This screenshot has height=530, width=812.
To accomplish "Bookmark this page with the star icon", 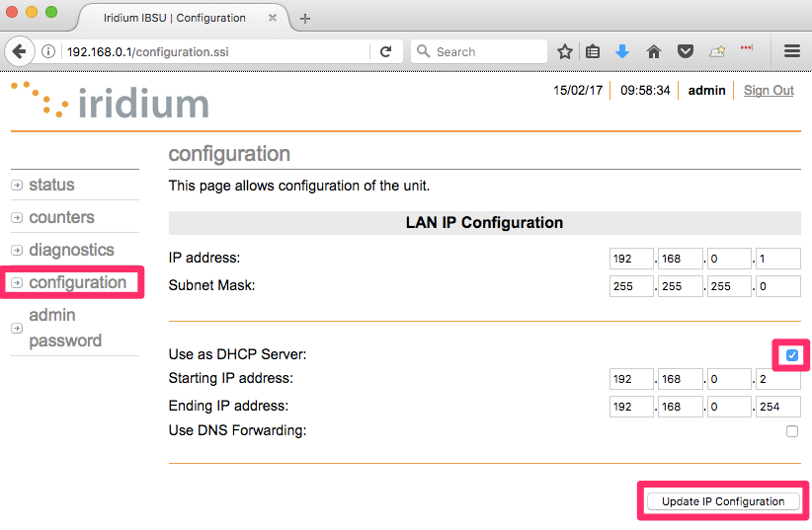I will pos(564,51).
